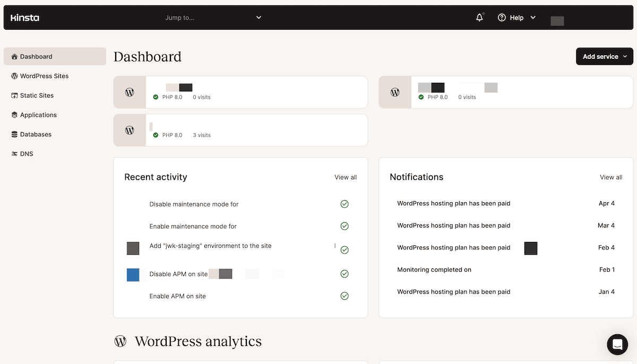Open the Dashboard section in the sidebar
Image resolution: width=637 pixels, height=364 pixels.
coord(37,56)
